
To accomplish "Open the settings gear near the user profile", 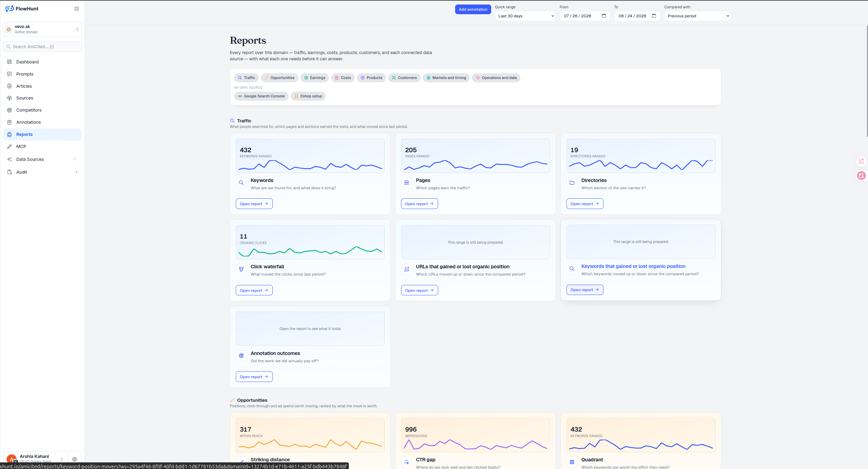I will (x=75, y=459).
